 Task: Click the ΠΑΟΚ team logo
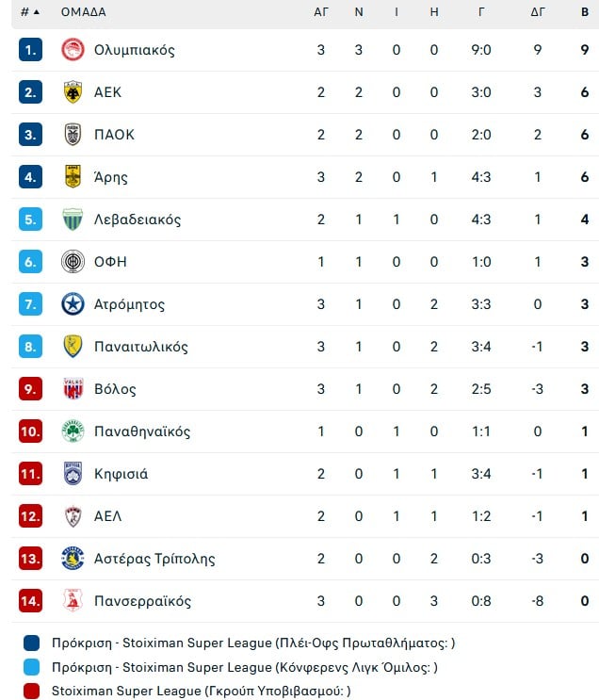pos(73,135)
